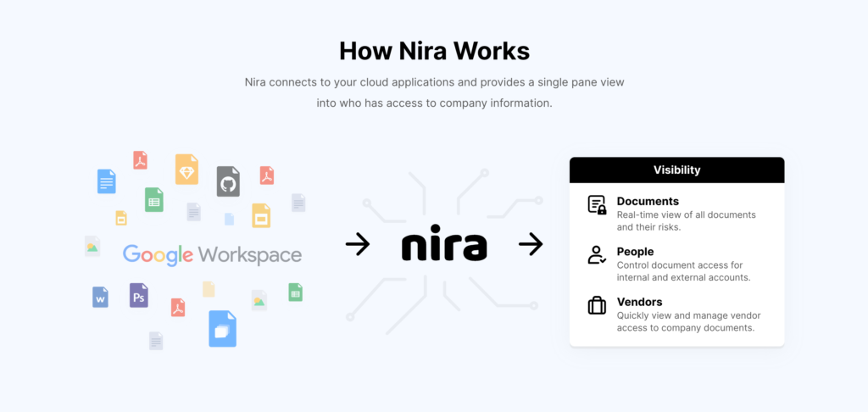Click the GitHub file icon

228,181
